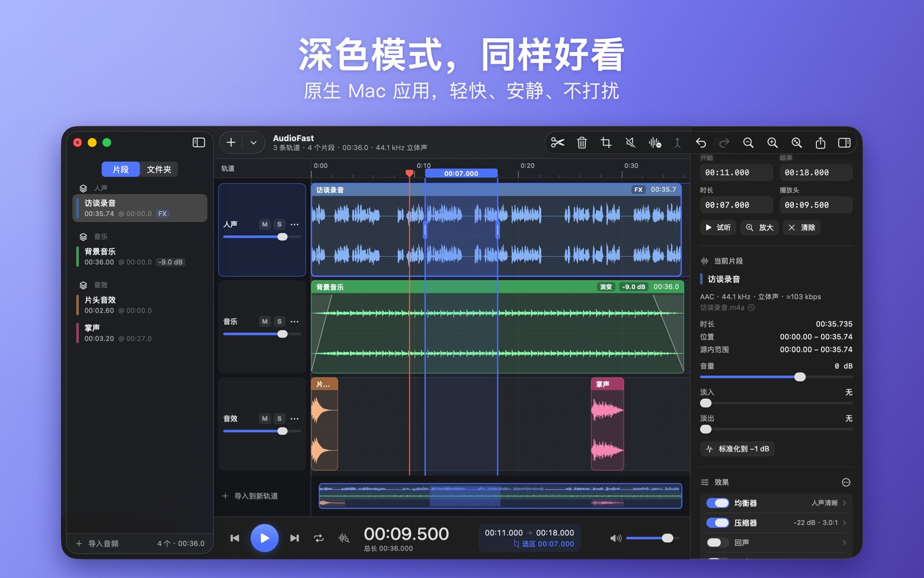Click the redo arrow
Image resolution: width=924 pixels, height=578 pixels.
point(724,143)
